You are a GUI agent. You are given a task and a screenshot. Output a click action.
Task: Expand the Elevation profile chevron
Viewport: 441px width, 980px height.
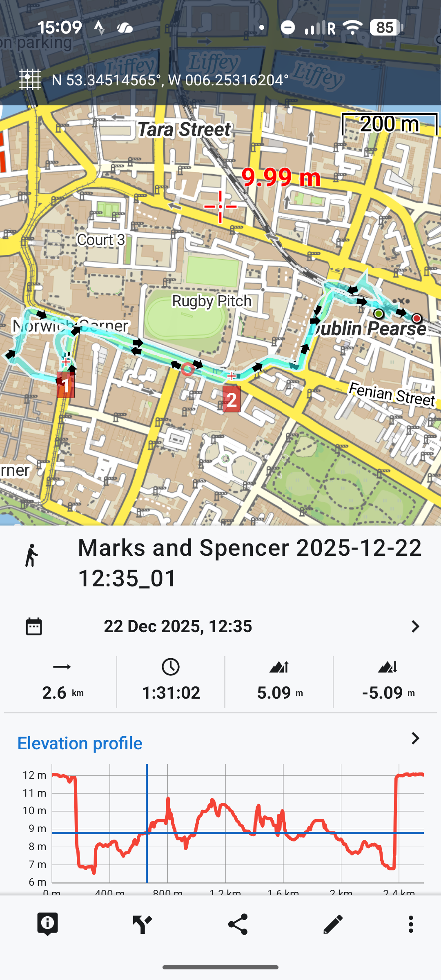[415, 738]
